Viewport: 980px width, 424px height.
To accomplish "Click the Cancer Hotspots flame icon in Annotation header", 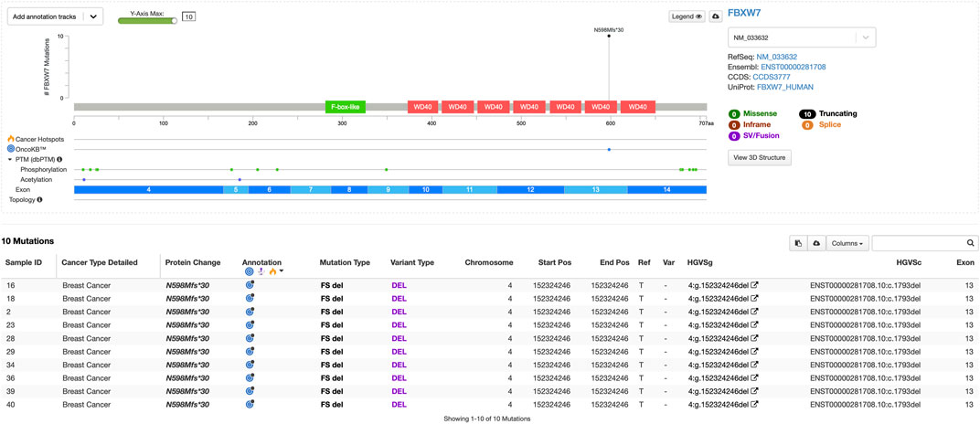I will [272, 271].
